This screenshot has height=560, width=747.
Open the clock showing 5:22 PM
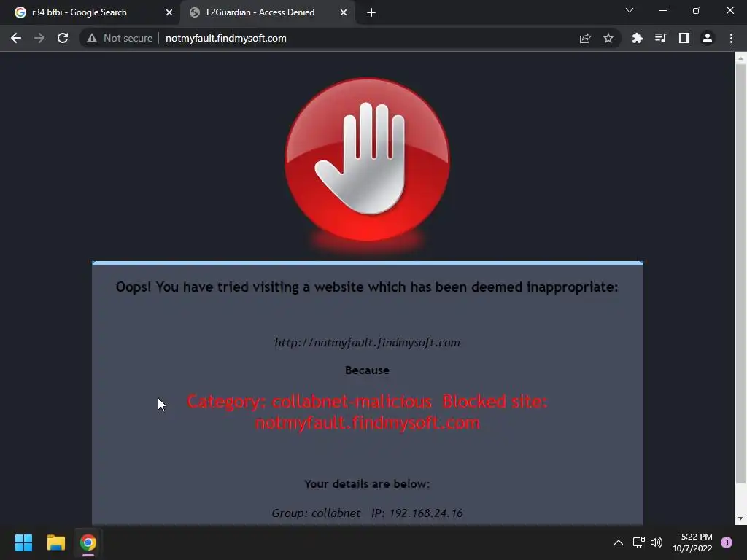(692, 542)
